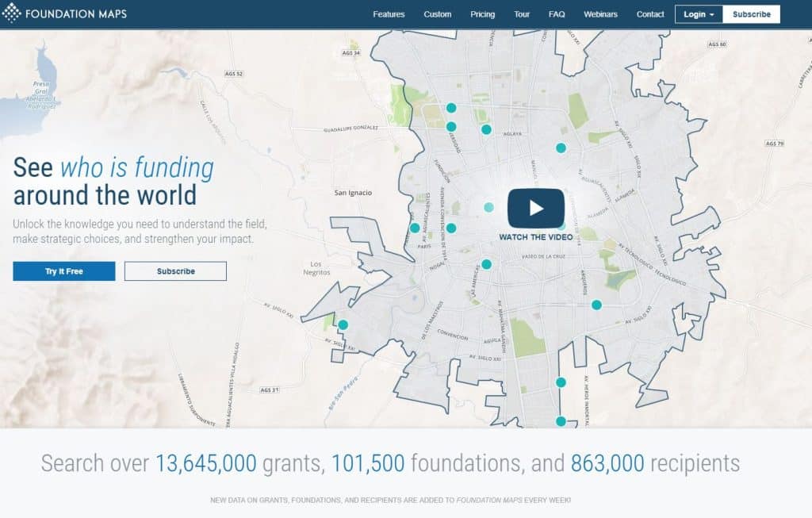Click the play button on the video
The height and width of the screenshot is (518, 812).
(537, 209)
